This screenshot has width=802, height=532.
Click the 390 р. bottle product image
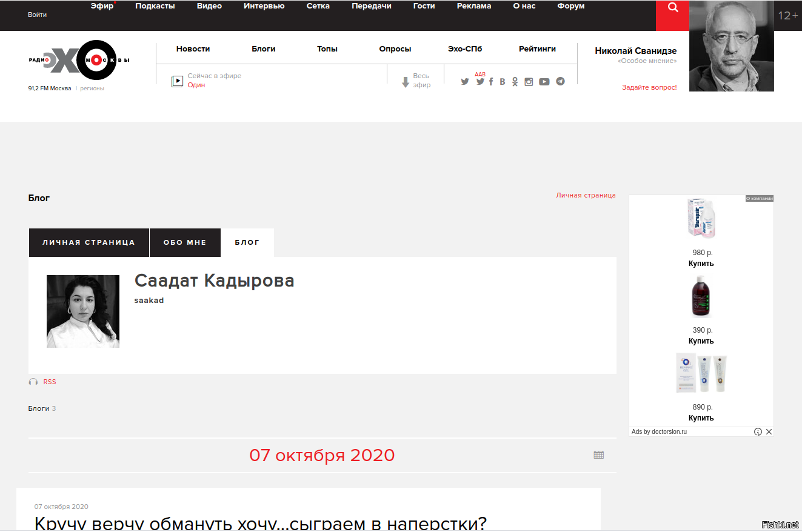click(701, 296)
